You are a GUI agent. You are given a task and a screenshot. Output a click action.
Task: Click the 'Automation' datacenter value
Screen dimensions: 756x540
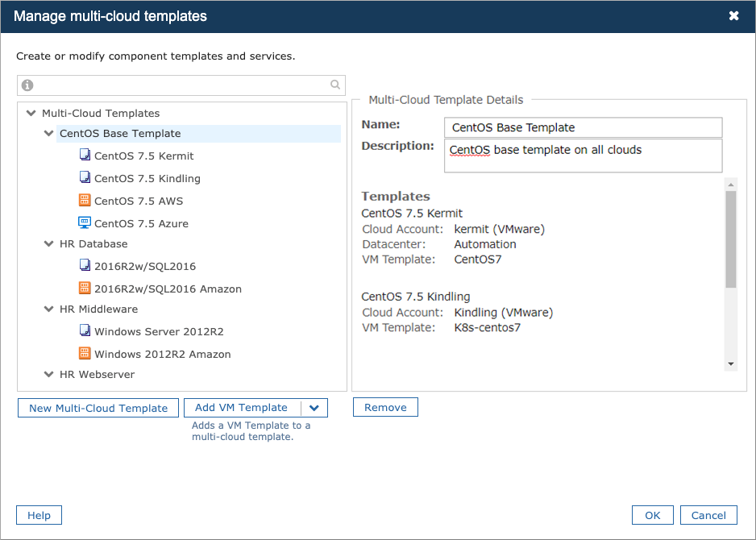click(485, 244)
